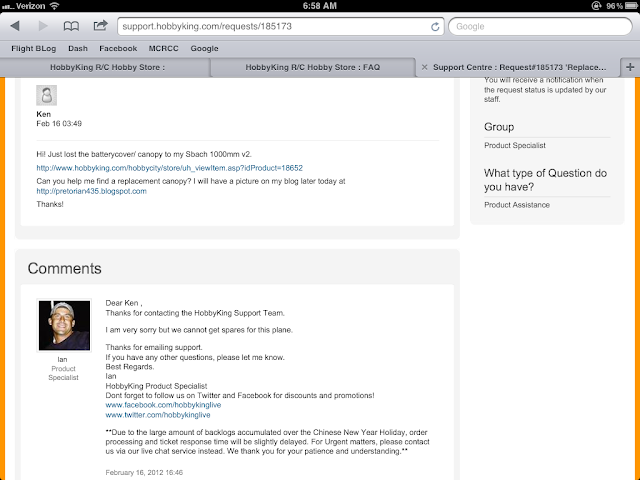Click 'February 16, 2012 16:46' comment date

pos(144,473)
